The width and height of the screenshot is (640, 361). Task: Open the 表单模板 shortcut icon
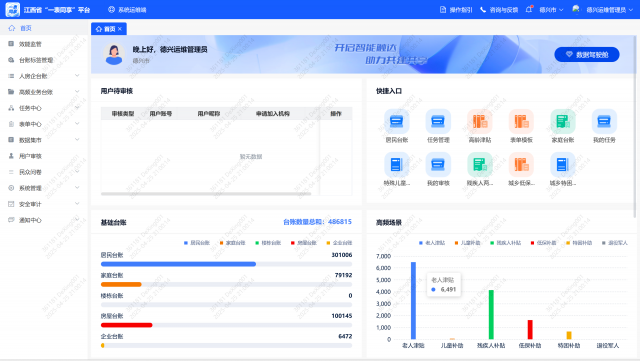pyautogui.click(x=521, y=121)
